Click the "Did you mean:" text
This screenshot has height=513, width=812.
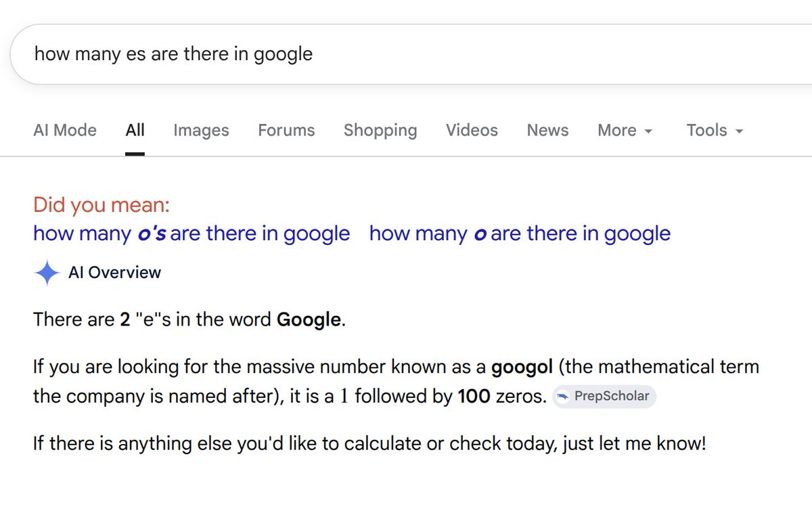tap(101, 204)
